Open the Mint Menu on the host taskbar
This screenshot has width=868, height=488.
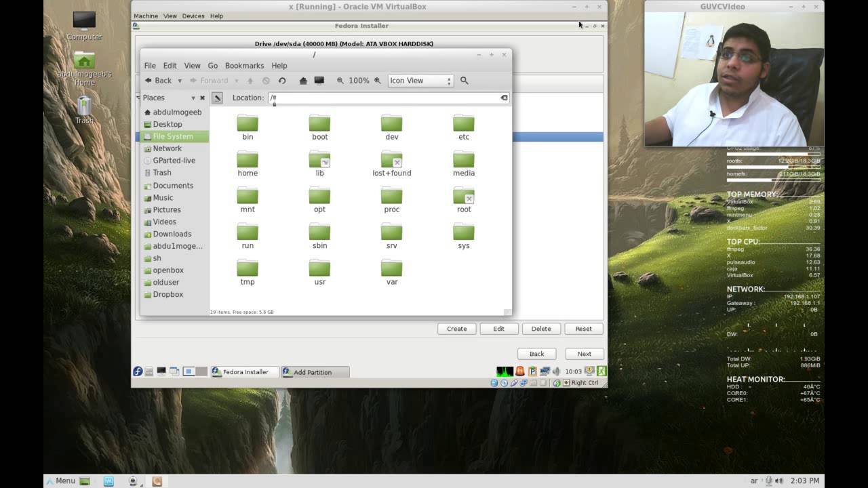(x=60, y=481)
